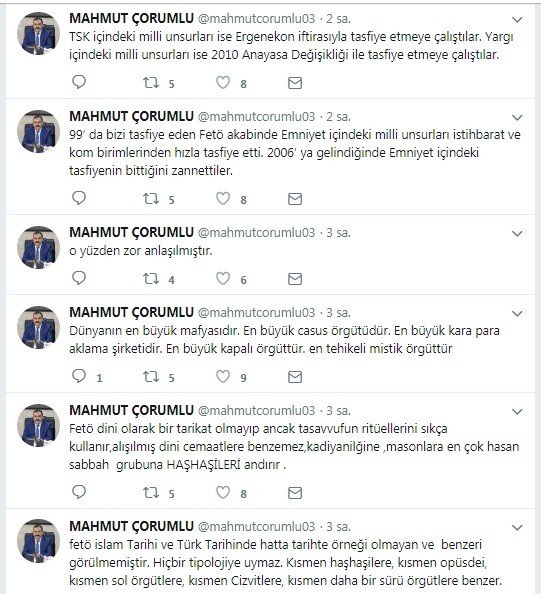Like the "Dünyanın en büyük mafyasıdır" tweet

223,377
